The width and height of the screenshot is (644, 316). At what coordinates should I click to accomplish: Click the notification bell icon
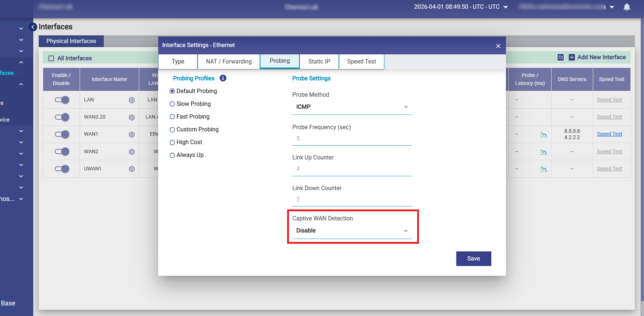626,7
